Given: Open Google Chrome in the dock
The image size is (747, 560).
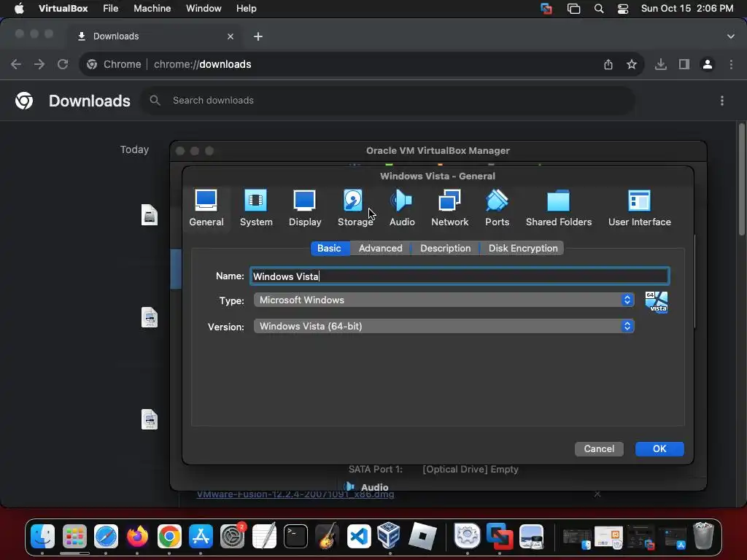Looking at the screenshot, I should [x=169, y=536].
